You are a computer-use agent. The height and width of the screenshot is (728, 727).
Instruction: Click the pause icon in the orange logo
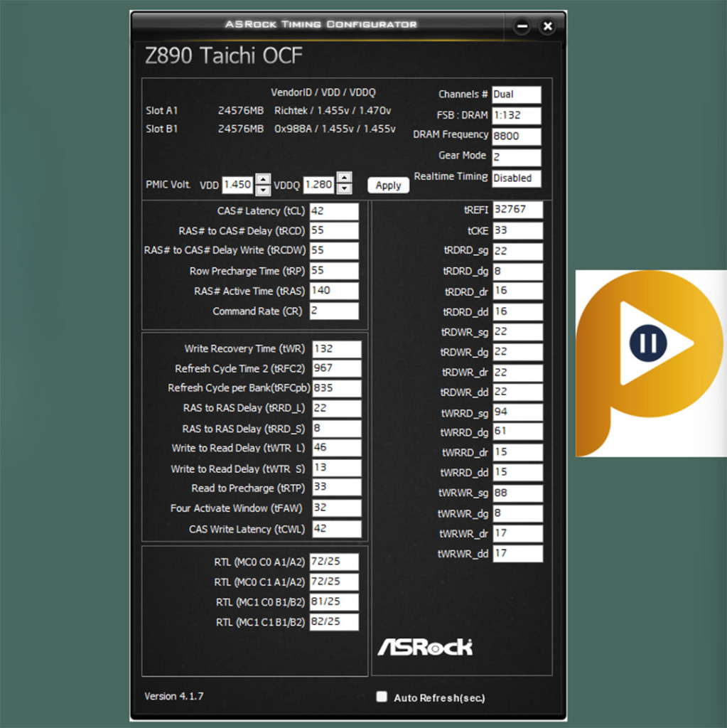pos(648,343)
